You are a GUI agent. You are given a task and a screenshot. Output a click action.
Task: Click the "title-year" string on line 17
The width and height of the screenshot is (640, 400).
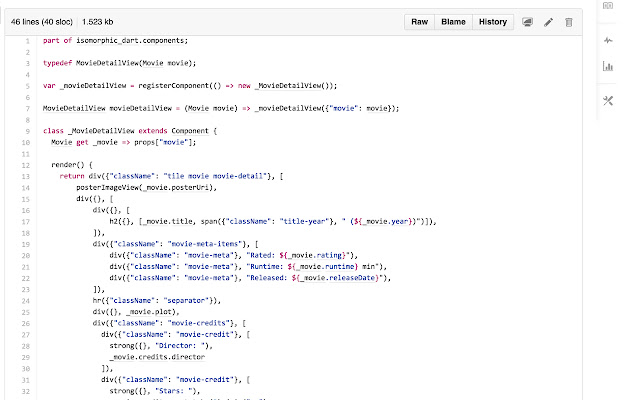tap(304, 221)
